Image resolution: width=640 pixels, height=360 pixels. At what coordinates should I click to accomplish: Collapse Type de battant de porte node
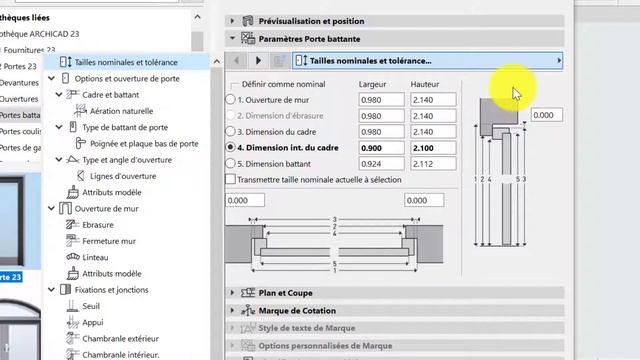point(59,127)
